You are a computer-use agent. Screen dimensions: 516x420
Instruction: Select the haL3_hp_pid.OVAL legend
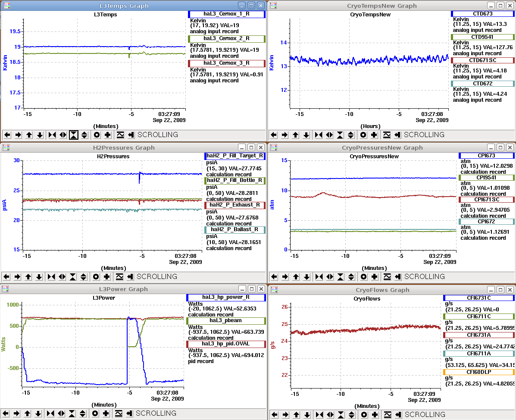pos(226,344)
